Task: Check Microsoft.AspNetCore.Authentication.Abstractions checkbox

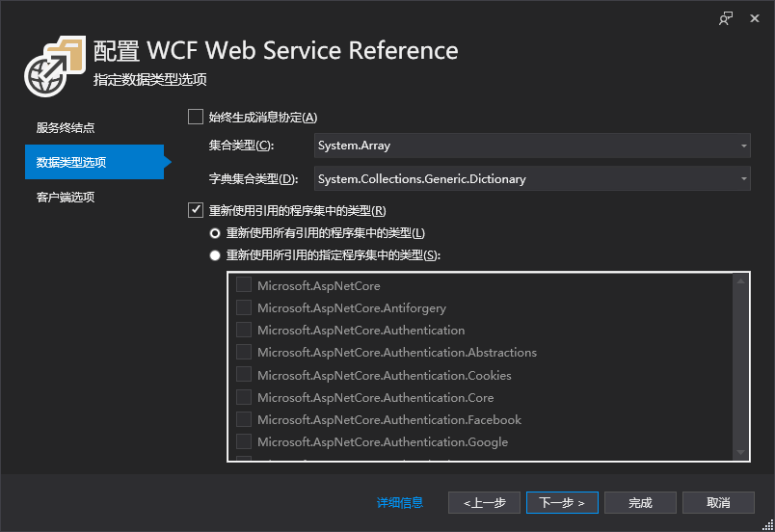Action: point(244,352)
